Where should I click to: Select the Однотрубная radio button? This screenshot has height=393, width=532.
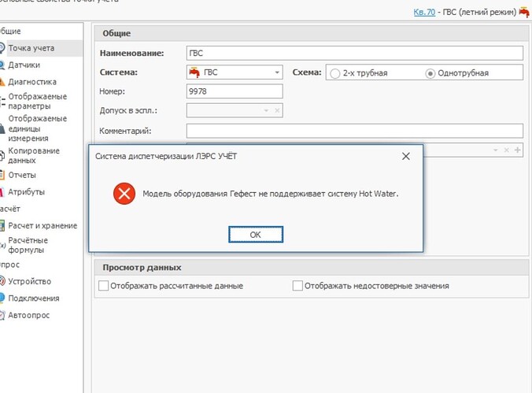(430, 73)
